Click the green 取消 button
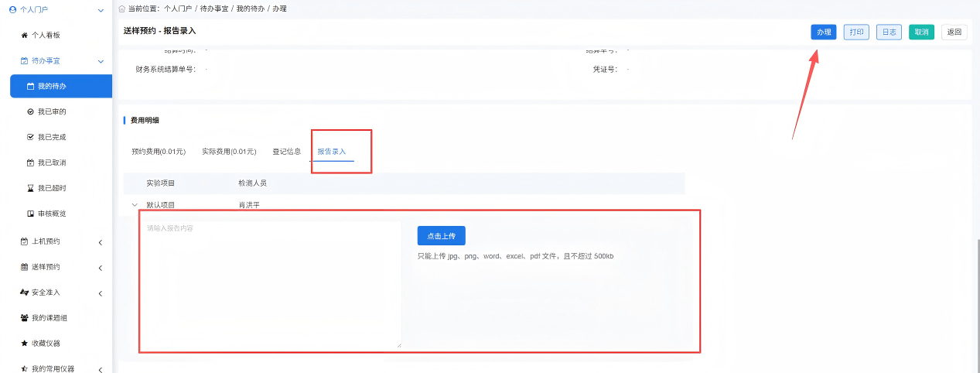This screenshot has width=980, height=373. pyautogui.click(x=921, y=33)
